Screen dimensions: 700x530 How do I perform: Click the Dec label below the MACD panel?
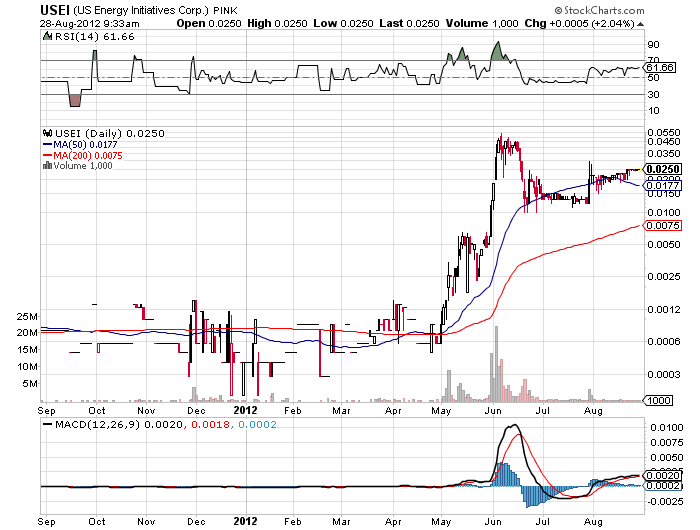click(196, 522)
